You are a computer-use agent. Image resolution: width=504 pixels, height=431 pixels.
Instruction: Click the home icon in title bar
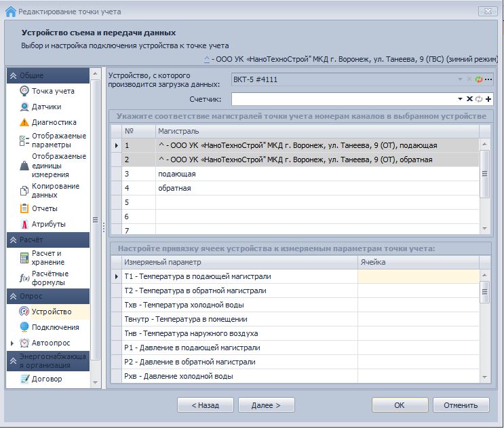[11, 12]
